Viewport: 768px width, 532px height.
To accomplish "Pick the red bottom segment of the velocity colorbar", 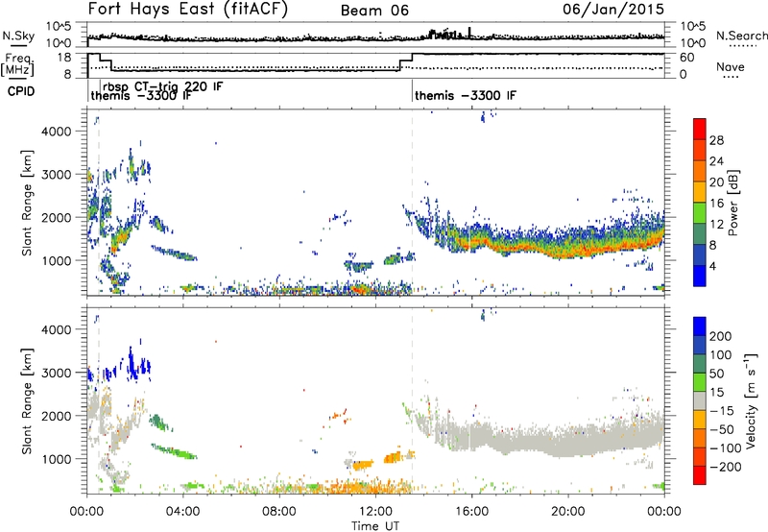I will [700, 475].
